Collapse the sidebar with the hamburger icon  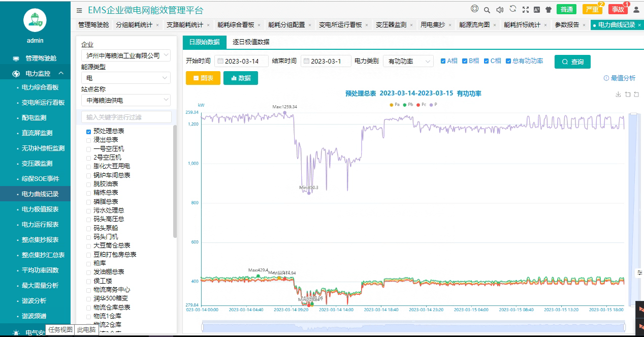[79, 10]
